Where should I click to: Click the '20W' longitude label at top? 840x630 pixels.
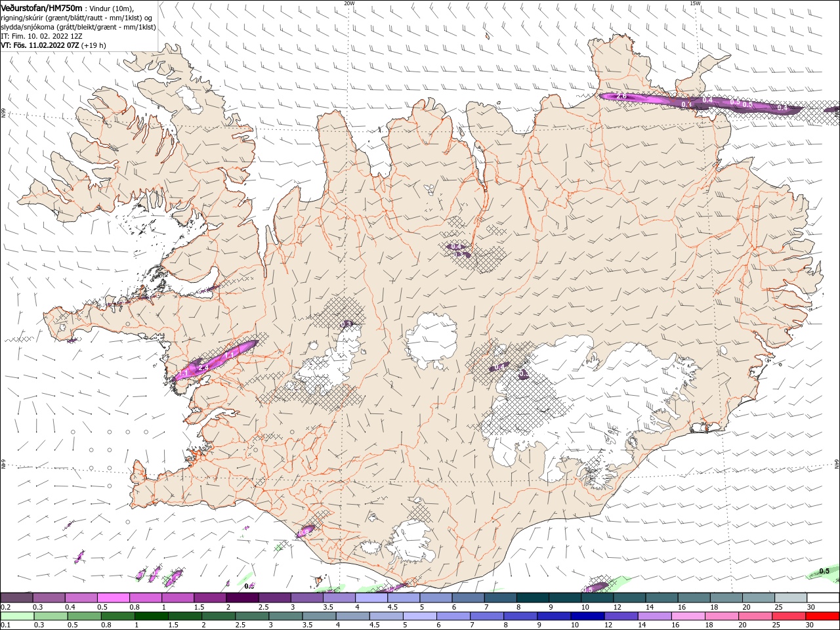point(349,3)
